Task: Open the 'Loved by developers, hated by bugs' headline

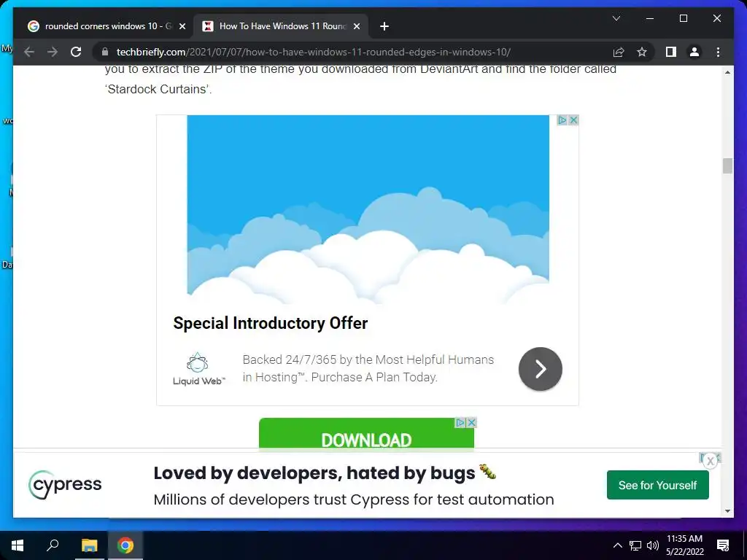Action: [x=325, y=472]
